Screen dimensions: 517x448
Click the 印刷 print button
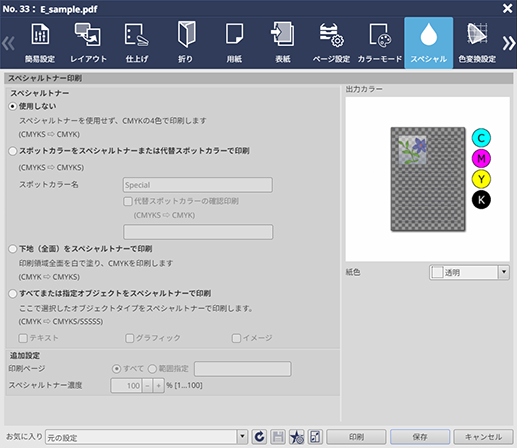tap(356, 437)
